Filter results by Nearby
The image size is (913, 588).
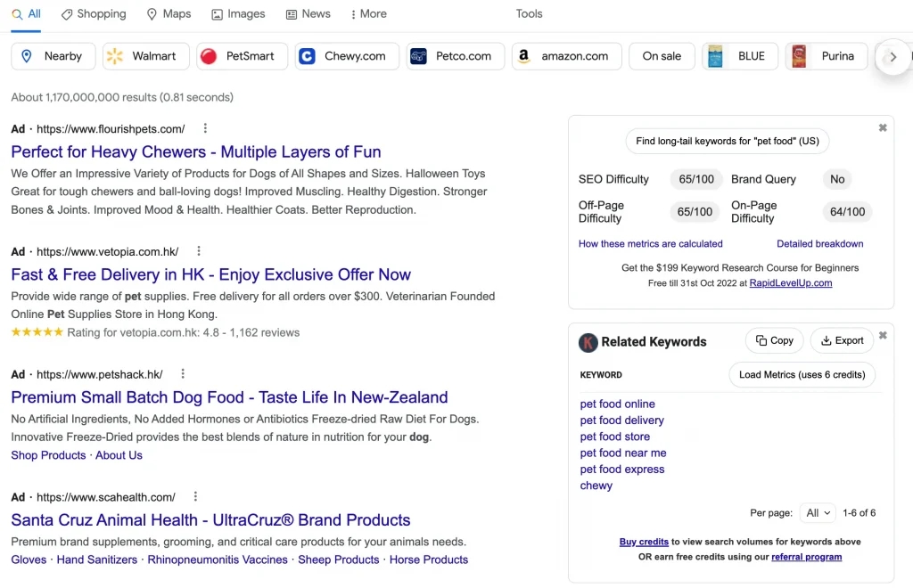[x=53, y=56]
